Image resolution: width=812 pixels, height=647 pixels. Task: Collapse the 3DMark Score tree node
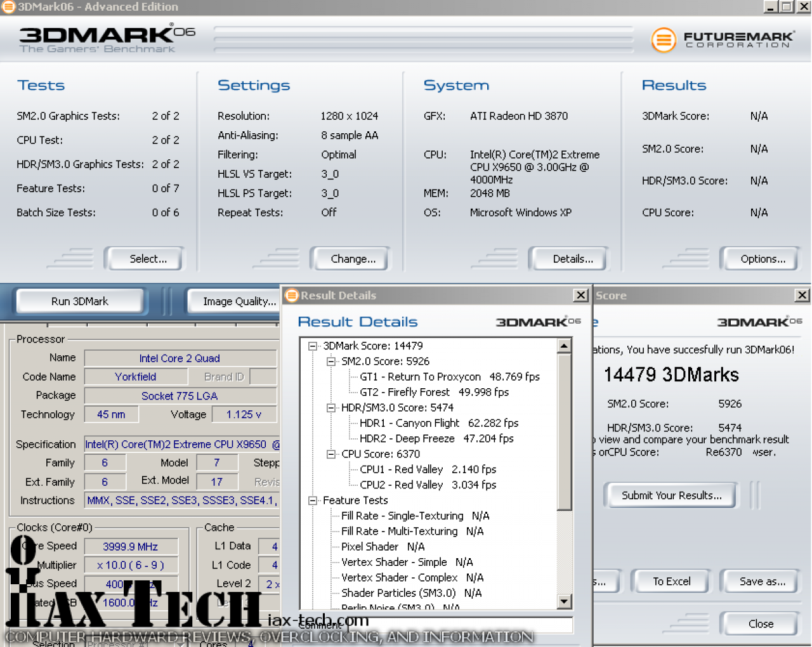point(312,346)
